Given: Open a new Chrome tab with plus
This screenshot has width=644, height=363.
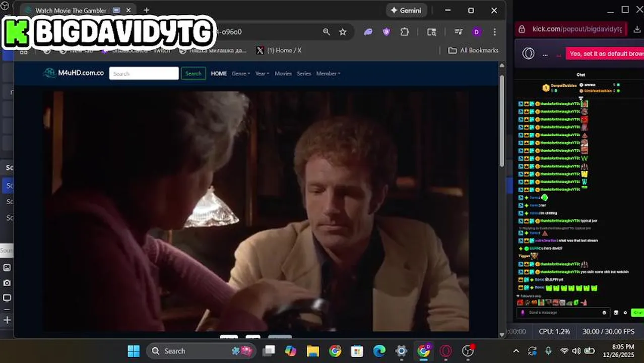Looking at the screenshot, I should click(146, 10).
